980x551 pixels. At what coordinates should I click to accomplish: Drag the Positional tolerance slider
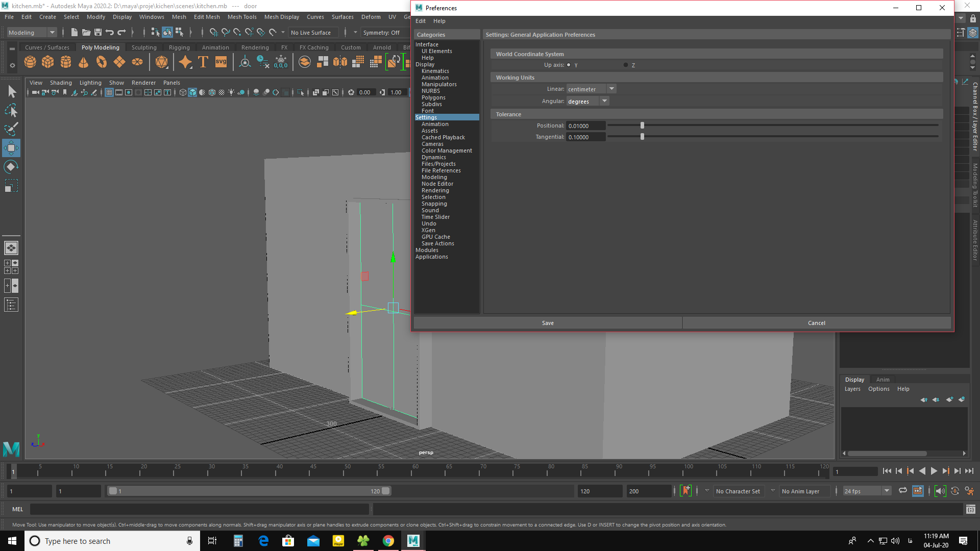[x=643, y=125]
